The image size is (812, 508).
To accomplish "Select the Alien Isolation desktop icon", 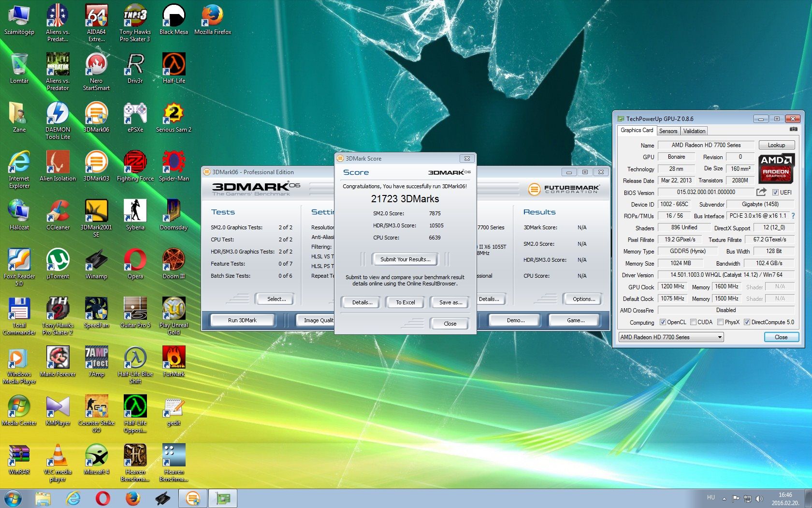I will pyautogui.click(x=58, y=166).
